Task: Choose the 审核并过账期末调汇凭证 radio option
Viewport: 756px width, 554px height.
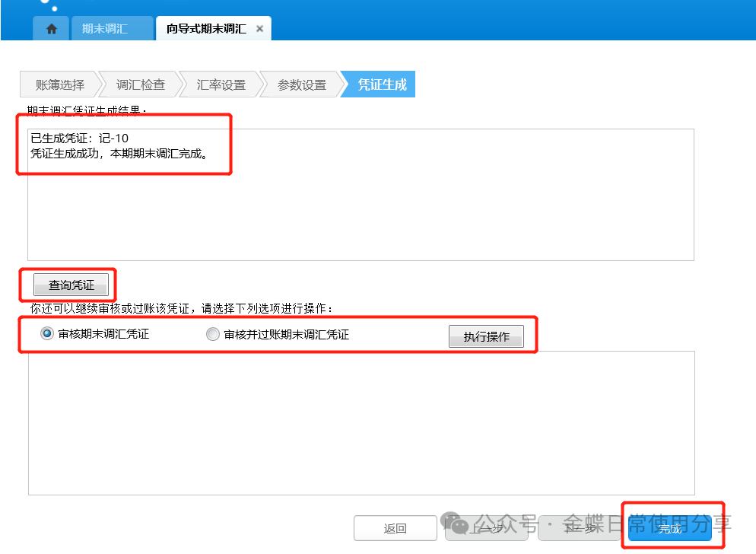Action: (x=213, y=334)
